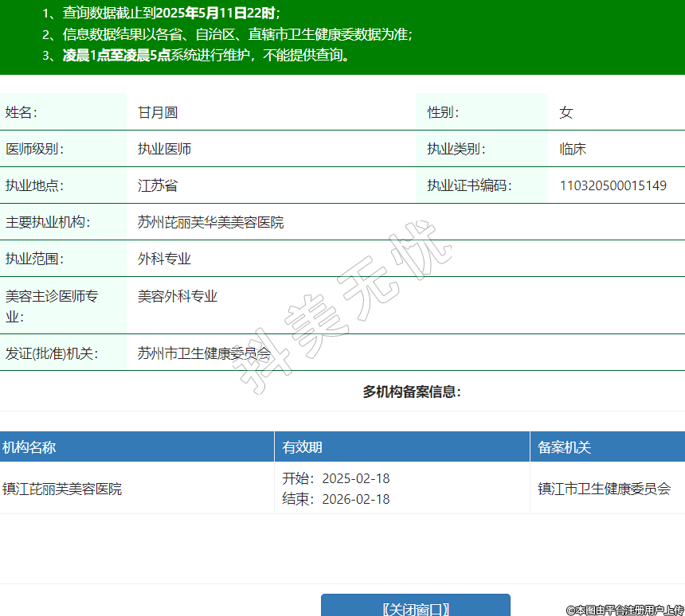This screenshot has height=616, width=685.
Task: Select 镇江芘丽芙美容医院 in the table row
Action: (63, 489)
